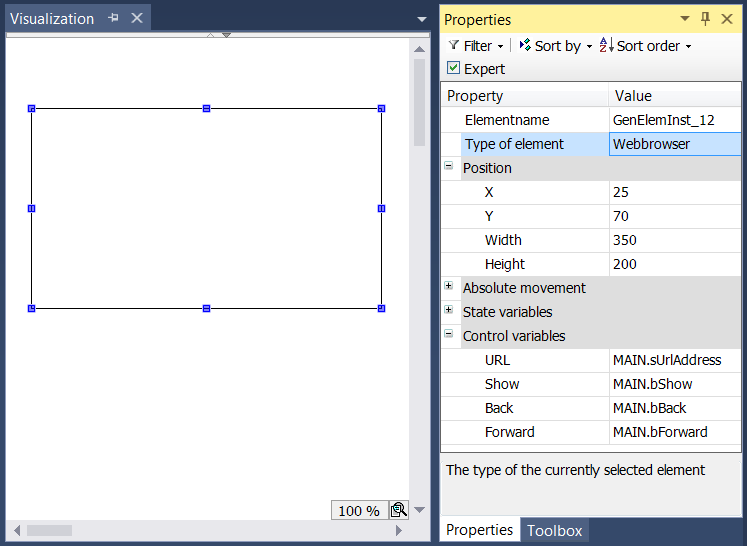Click the top-left resize handle
Screen dimensions: 747x546
31,109
